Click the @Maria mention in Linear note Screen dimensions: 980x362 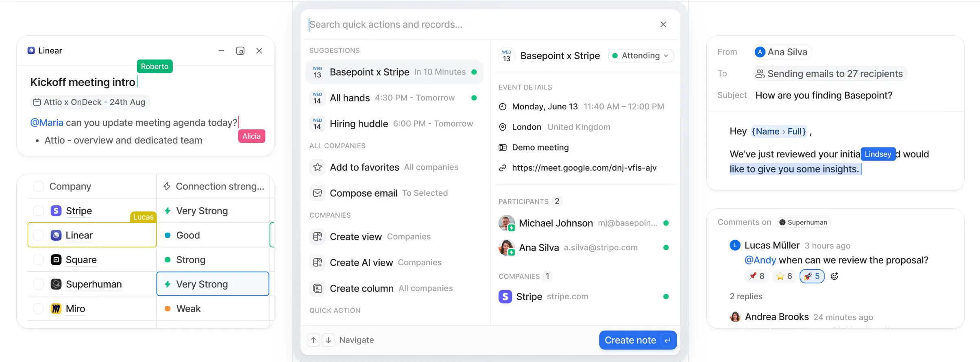pos(47,122)
